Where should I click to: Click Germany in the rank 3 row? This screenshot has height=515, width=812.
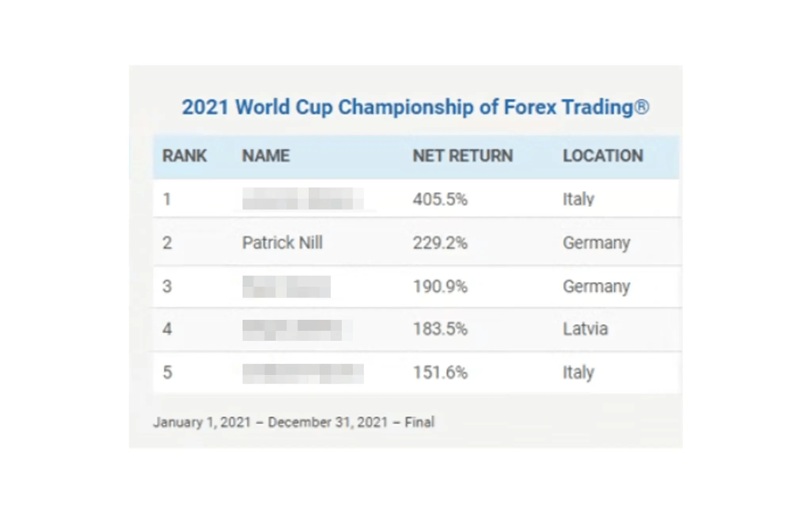(596, 287)
